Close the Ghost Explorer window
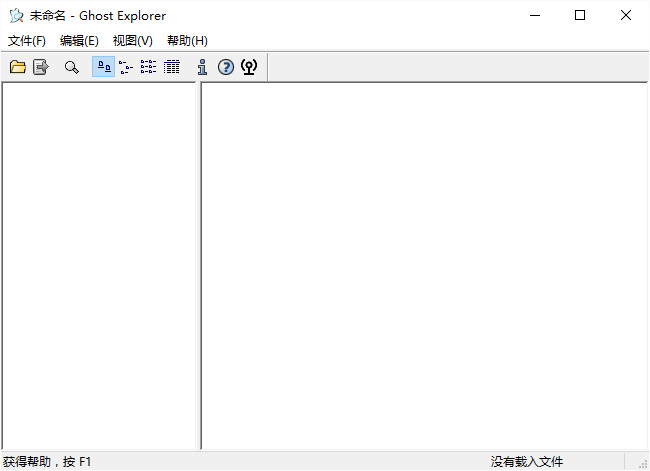 click(x=626, y=15)
